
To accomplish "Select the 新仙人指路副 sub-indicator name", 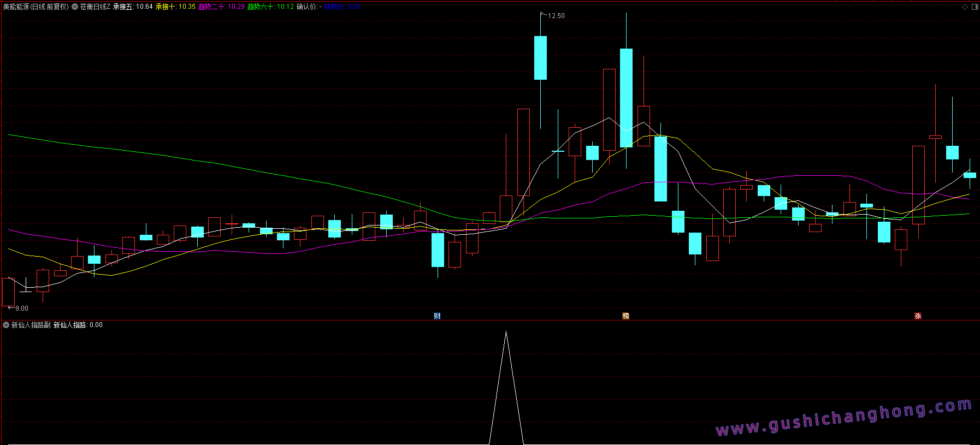I will [x=31, y=325].
